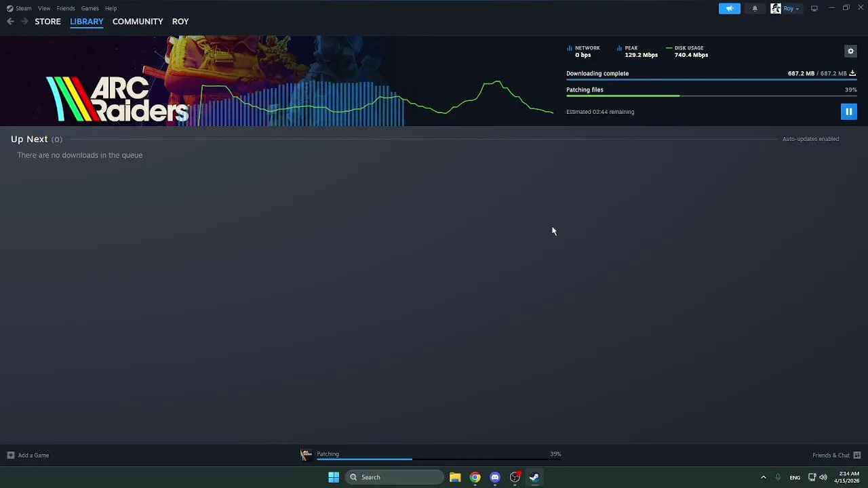
Task: Click the download arrow icon beside 687.2 MB
Action: tap(852, 73)
